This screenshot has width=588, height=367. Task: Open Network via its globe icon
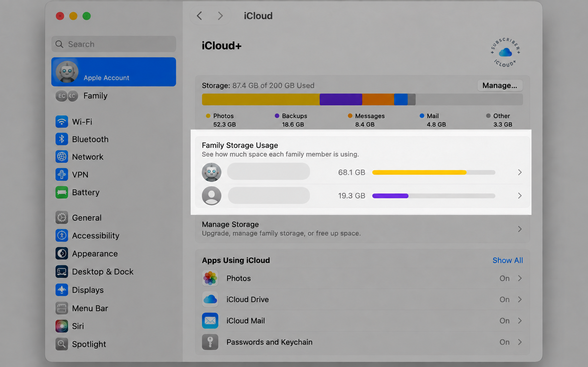[x=62, y=157]
